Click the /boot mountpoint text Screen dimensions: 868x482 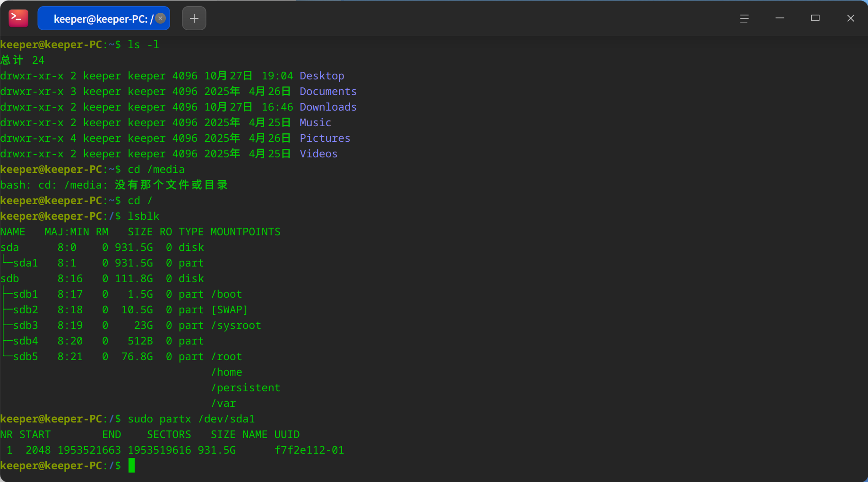(226, 294)
